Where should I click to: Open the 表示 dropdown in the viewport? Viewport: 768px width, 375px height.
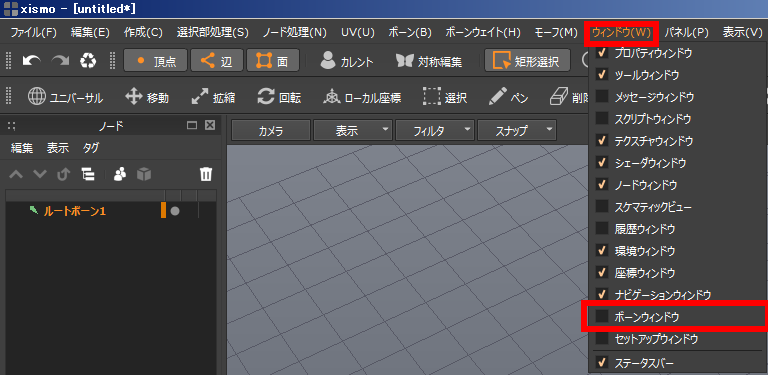pos(353,131)
